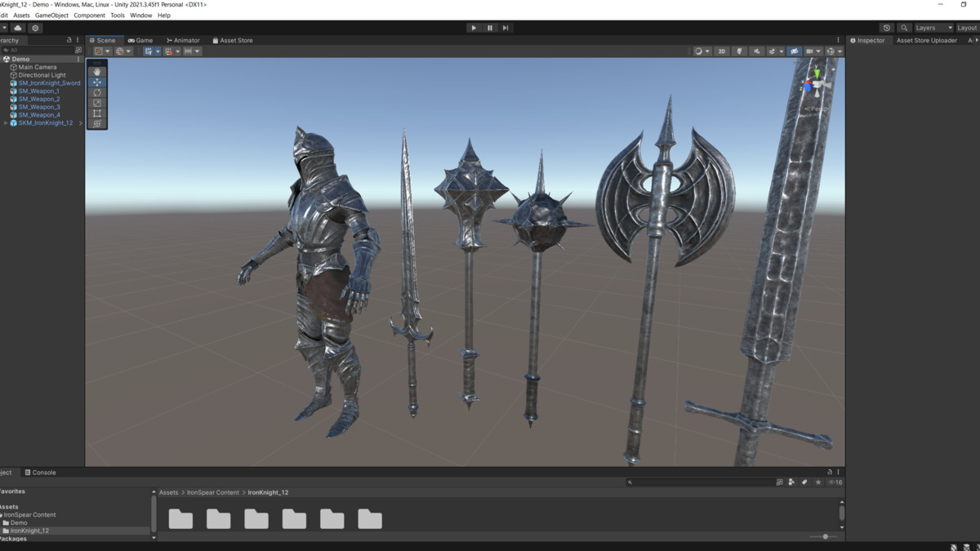980x551 pixels.
Task: Click IronSpear Content in the breadcrumb path
Action: click(x=212, y=493)
